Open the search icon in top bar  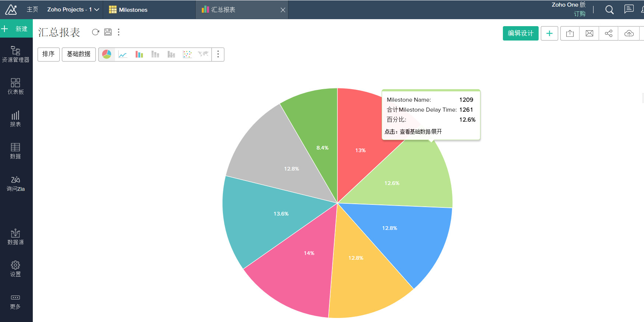pos(609,10)
